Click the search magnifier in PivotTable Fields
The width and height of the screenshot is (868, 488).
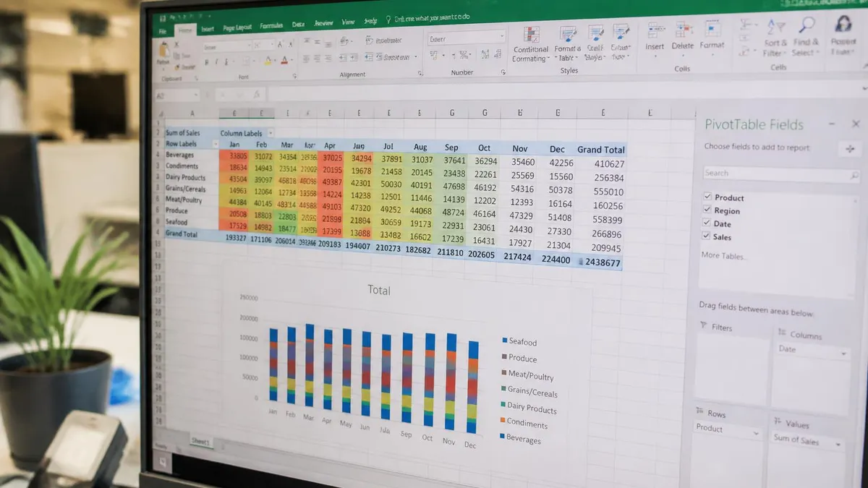854,175
